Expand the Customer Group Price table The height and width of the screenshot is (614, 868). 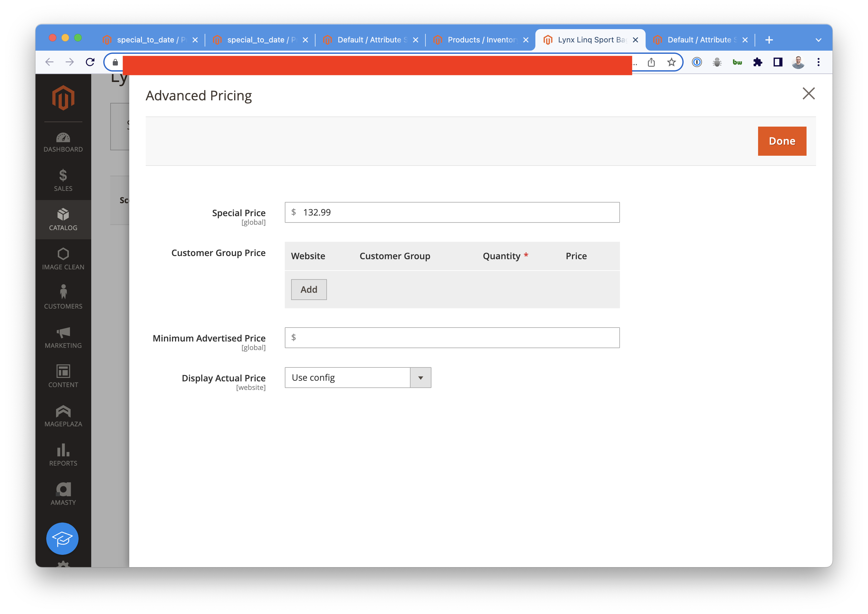309,289
